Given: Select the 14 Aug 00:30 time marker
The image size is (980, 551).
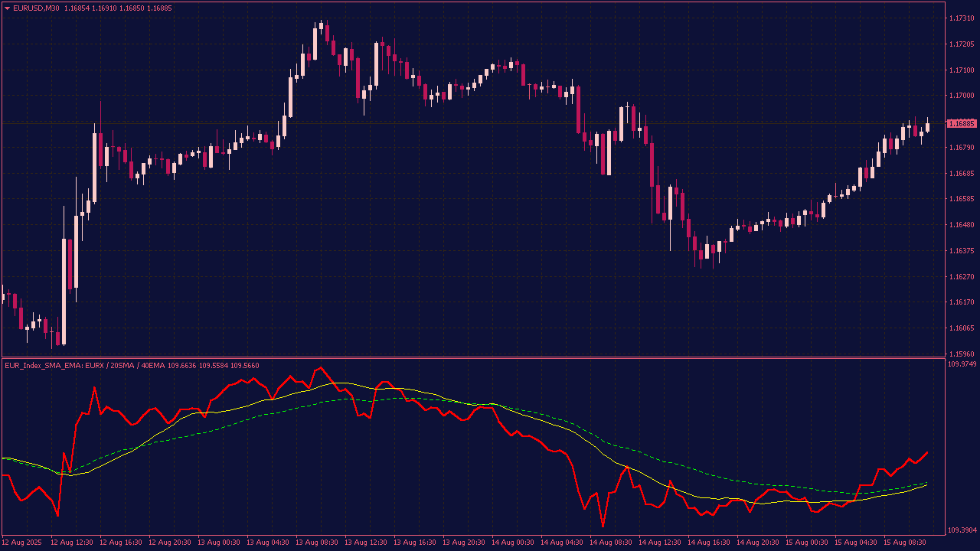Looking at the screenshot, I should [x=513, y=543].
